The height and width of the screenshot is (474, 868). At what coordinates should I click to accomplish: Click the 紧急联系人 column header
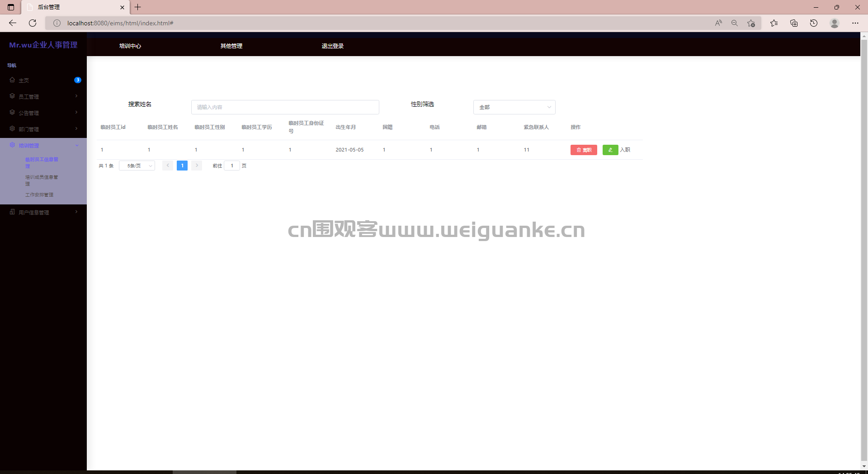[536, 127]
